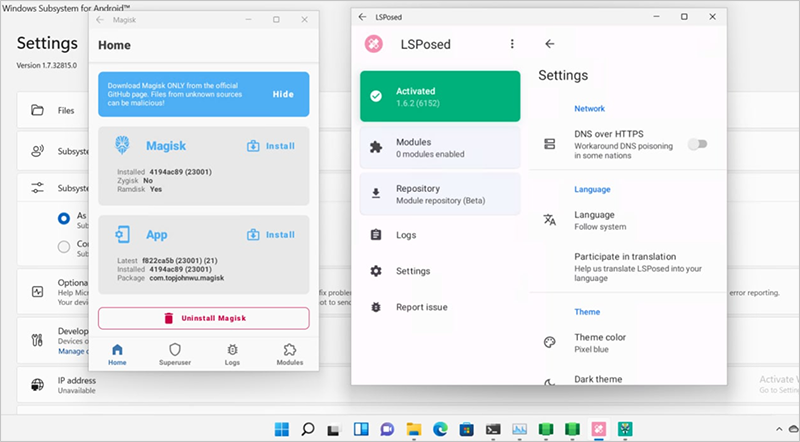Click the IP address globe icon in WSA Settings
Image resolution: width=800 pixels, height=442 pixels.
[37, 384]
